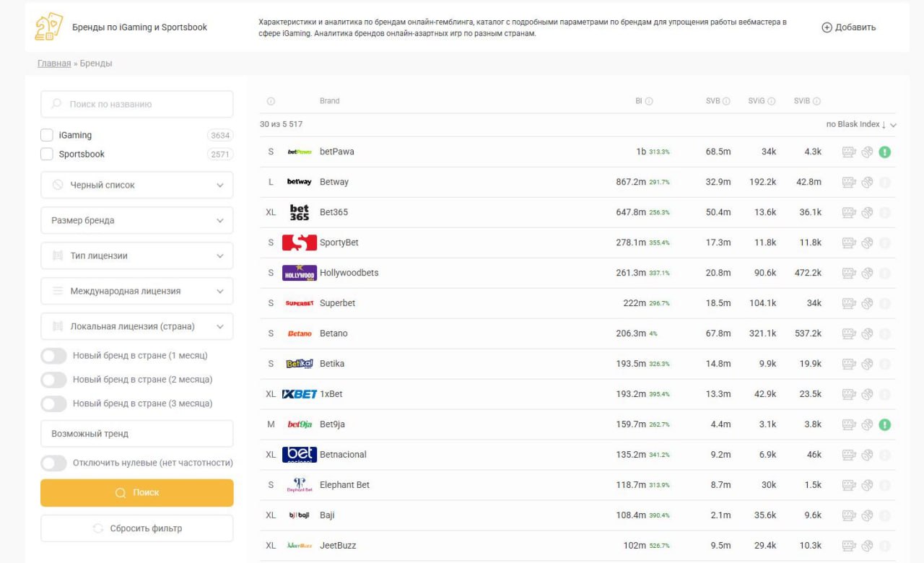This screenshot has height=563, width=924.
Task: Click the green alert icon for betPawa
Action: pyautogui.click(x=885, y=152)
